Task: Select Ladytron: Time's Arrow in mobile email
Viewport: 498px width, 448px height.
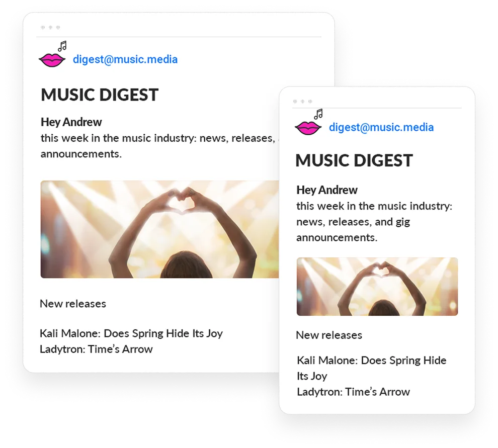Action: click(x=354, y=392)
